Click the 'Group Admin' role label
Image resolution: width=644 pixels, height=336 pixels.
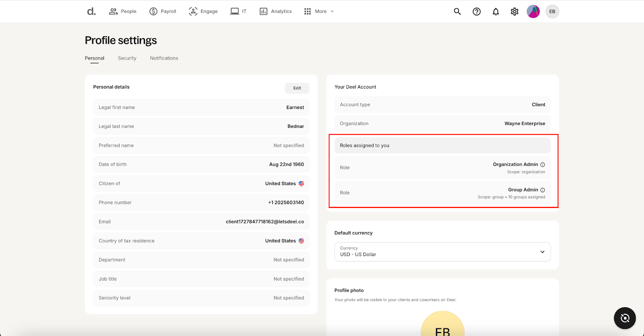523,190
